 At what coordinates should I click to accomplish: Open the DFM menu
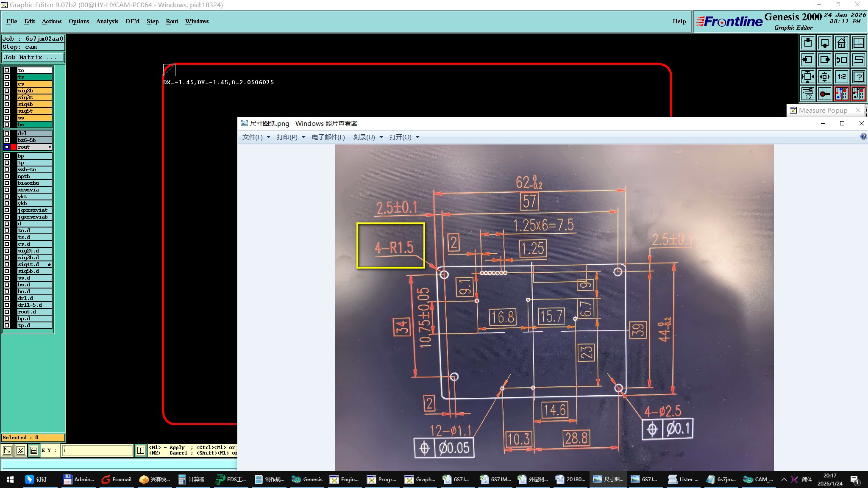[132, 21]
